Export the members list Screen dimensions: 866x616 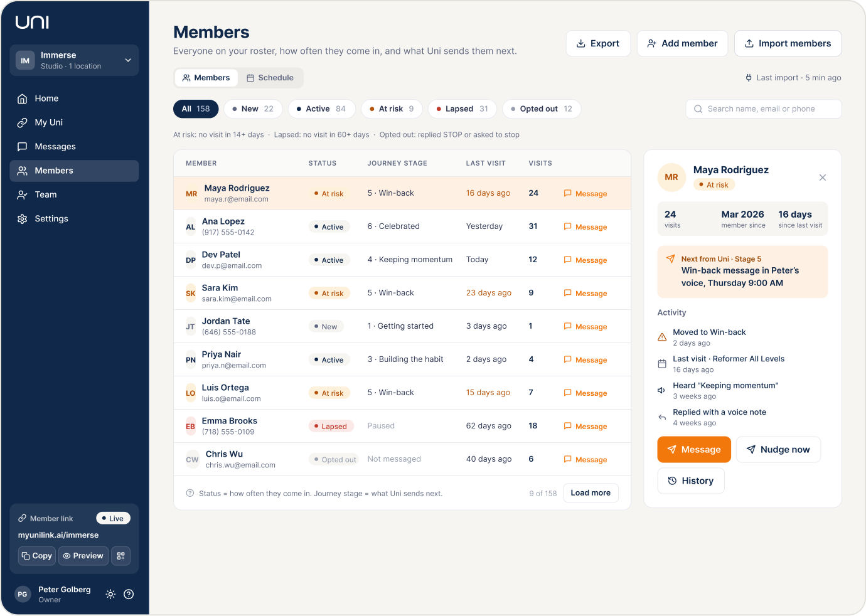[x=598, y=43]
